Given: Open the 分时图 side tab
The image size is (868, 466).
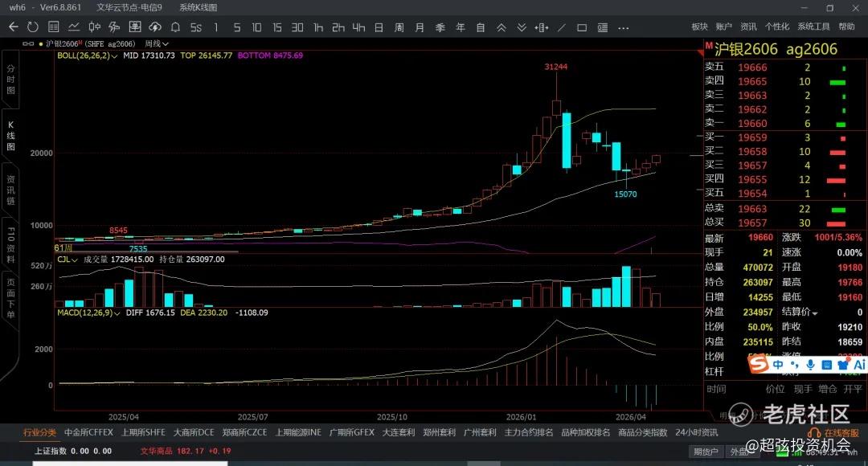Looking at the screenshot, I should point(10,80).
